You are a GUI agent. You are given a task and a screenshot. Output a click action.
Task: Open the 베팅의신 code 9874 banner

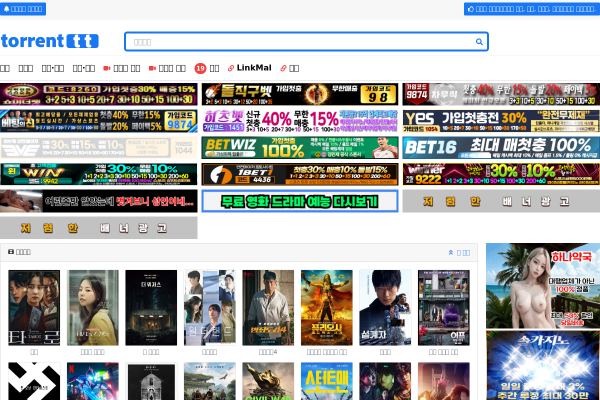(x=99, y=121)
